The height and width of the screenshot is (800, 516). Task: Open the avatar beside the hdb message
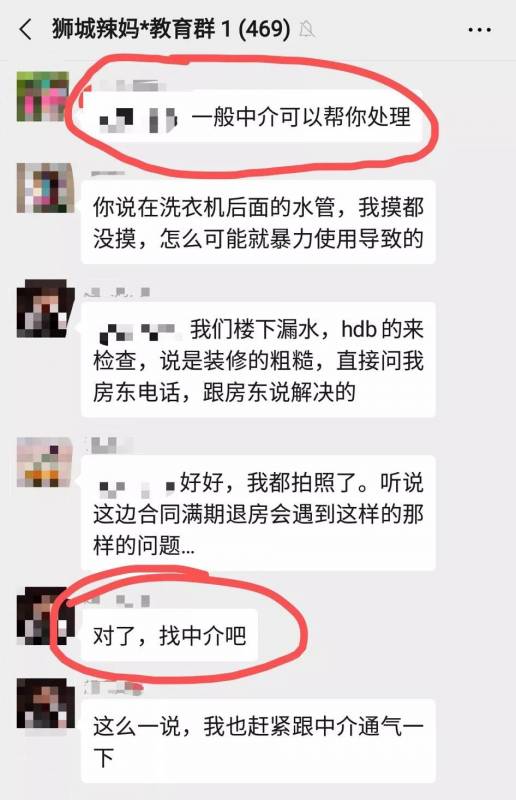(45, 308)
